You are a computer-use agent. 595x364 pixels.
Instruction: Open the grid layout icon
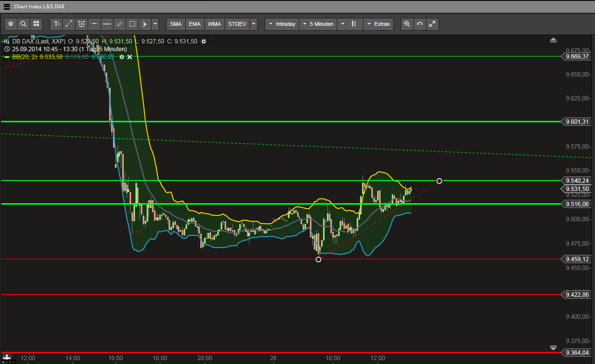coord(36,23)
